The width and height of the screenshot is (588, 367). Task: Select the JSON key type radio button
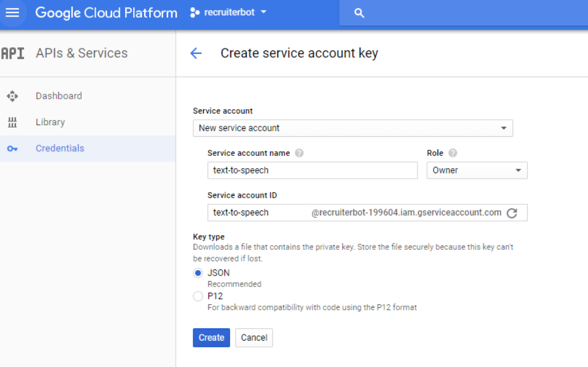[198, 273]
